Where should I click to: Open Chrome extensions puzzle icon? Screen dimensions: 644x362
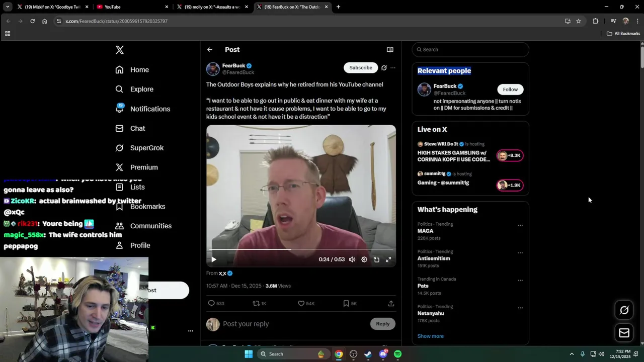(596, 21)
